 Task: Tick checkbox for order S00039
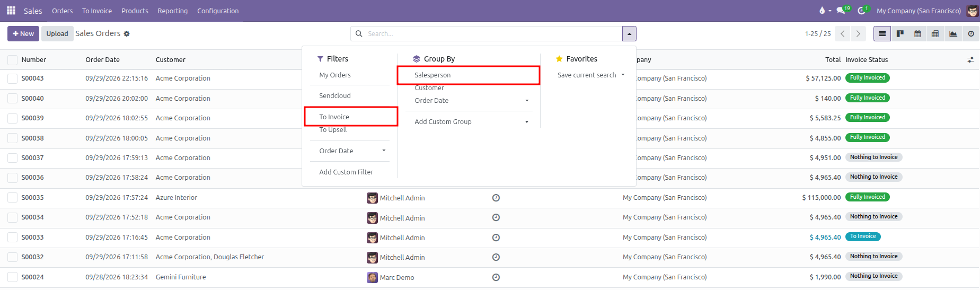point(12,118)
